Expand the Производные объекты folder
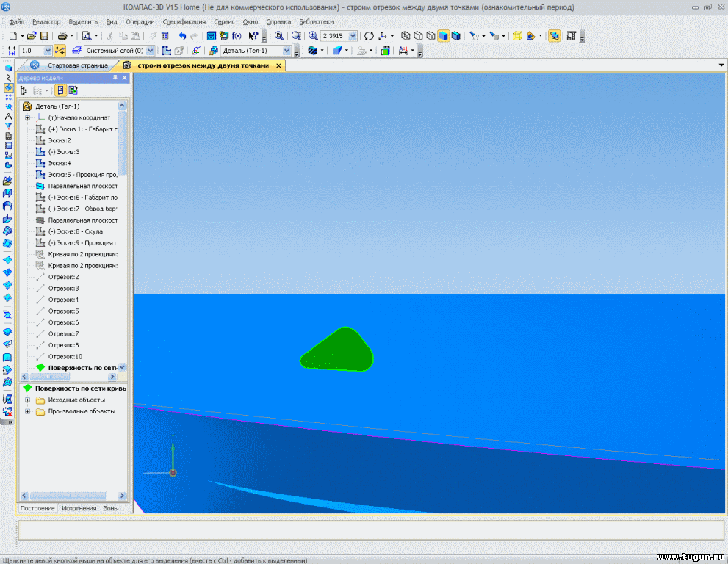This screenshot has width=728, height=564. pos(27,411)
